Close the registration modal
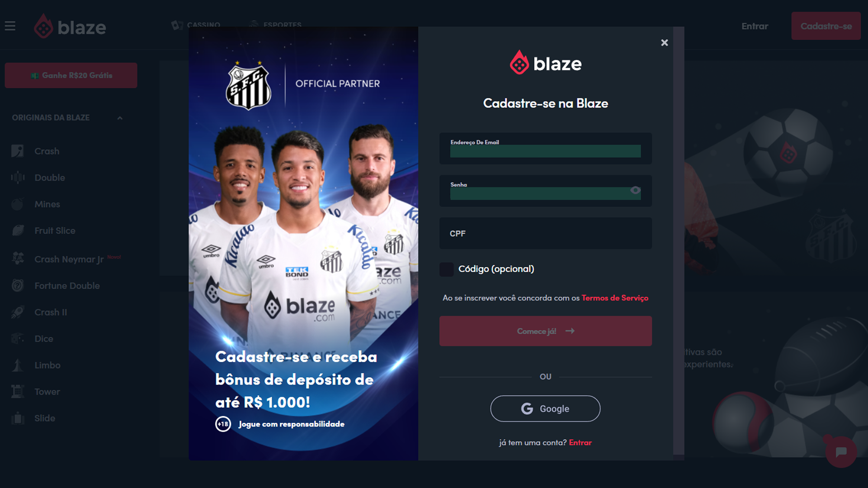This screenshot has height=488, width=868. pos(664,42)
